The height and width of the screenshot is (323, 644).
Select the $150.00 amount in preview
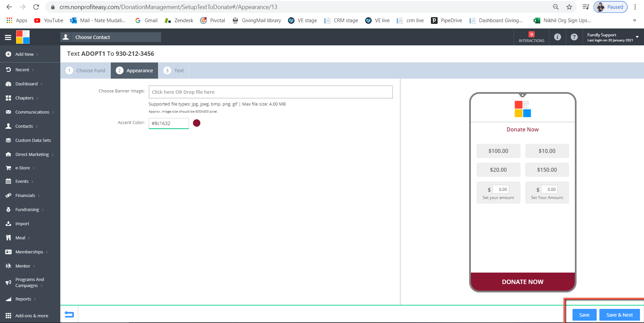[x=547, y=170]
